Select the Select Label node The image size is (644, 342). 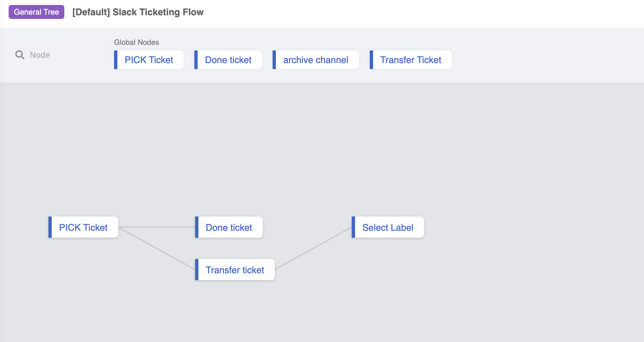[388, 227]
